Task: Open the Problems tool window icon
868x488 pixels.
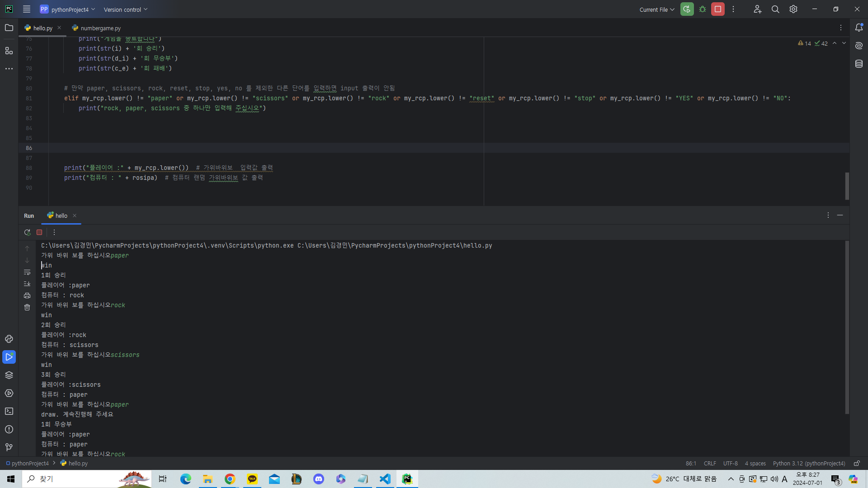Action: [x=9, y=429]
